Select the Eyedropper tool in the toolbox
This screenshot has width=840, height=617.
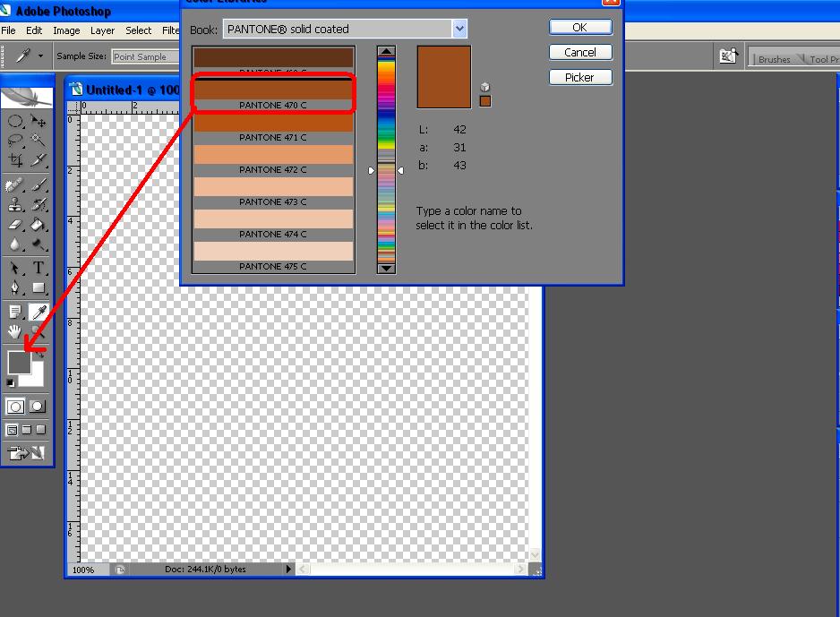pyautogui.click(x=38, y=313)
